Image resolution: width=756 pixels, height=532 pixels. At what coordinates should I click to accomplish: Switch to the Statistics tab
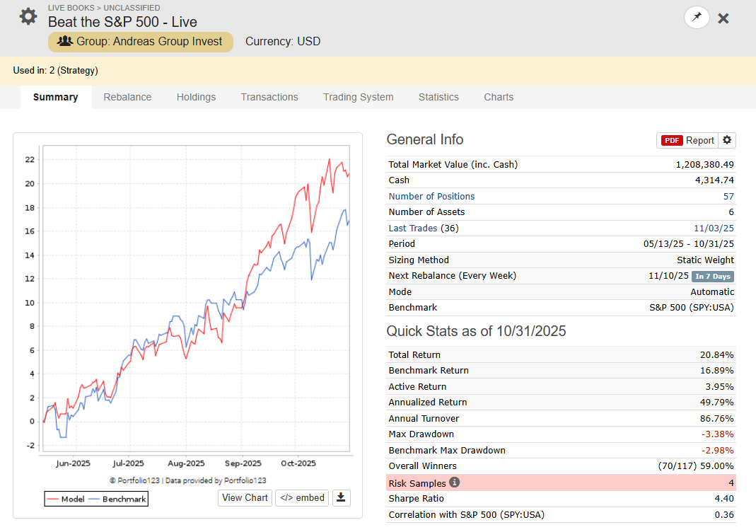point(438,97)
